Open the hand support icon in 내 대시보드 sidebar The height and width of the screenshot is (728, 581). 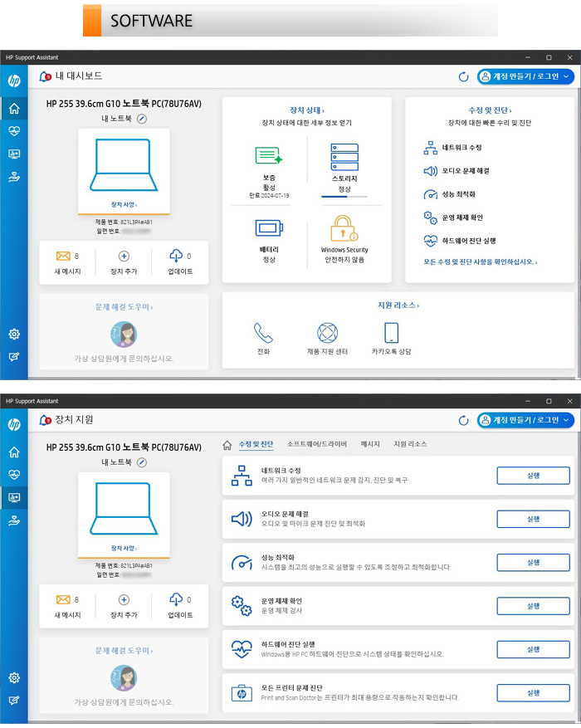[14, 177]
